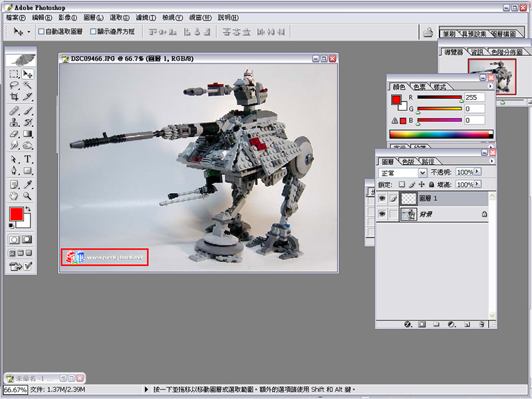The height and width of the screenshot is (399, 532).
Task: Select the Crop tool
Action: [14, 96]
